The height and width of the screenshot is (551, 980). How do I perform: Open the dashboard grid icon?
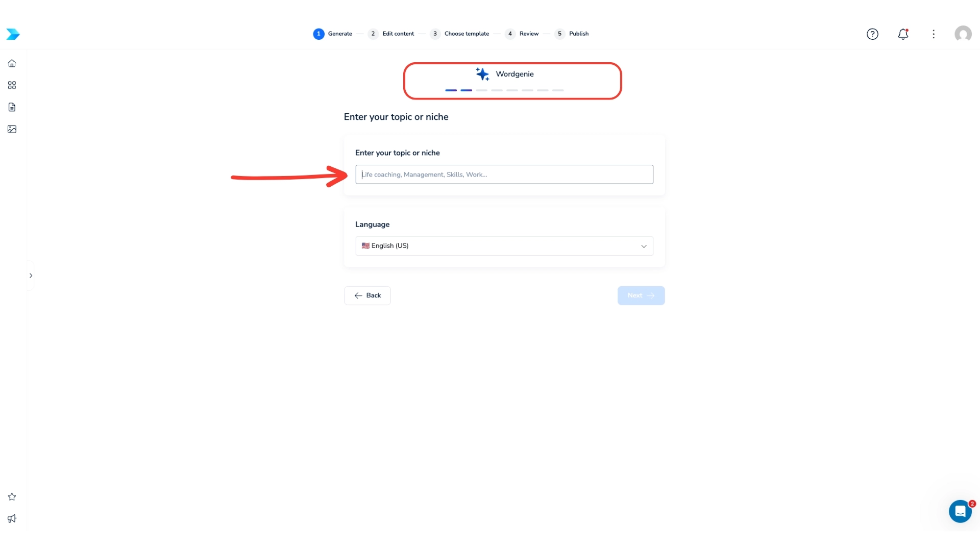coord(12,85)
